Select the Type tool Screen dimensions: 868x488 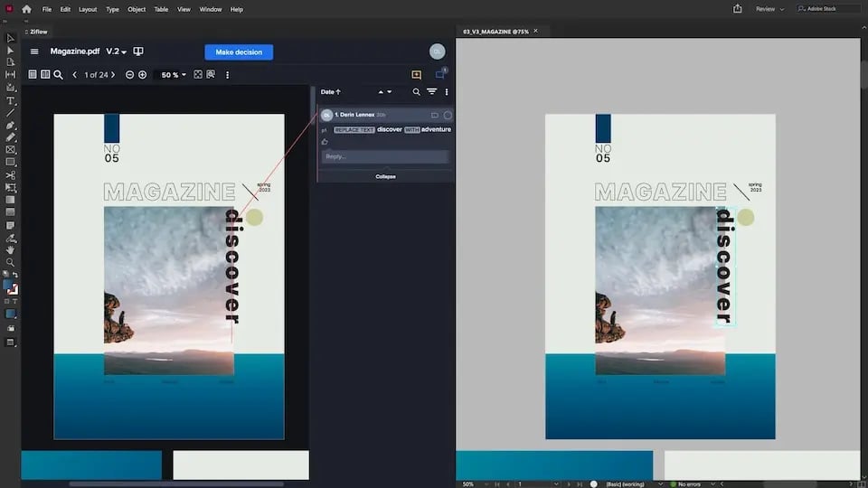10,100
